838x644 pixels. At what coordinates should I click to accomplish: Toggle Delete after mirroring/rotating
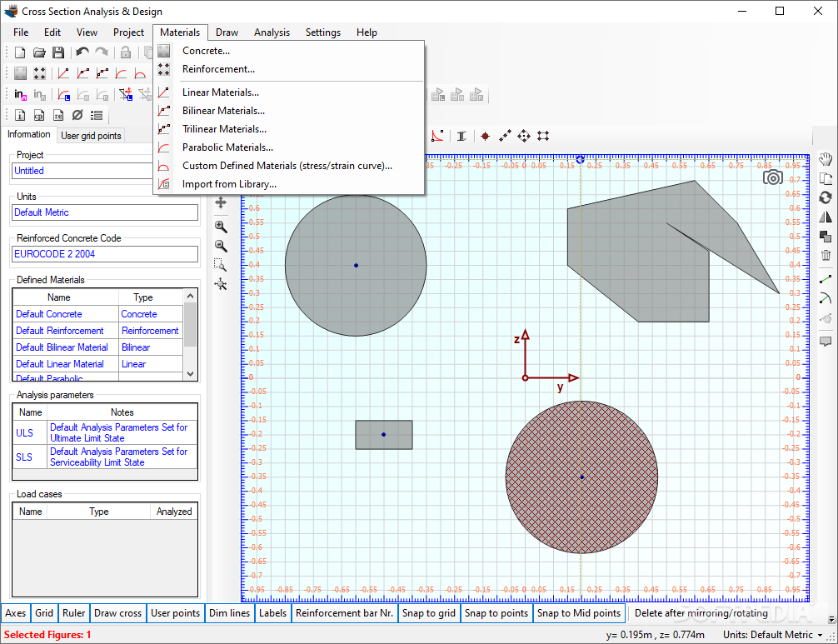pyautogui.click(x=701, y=613)
